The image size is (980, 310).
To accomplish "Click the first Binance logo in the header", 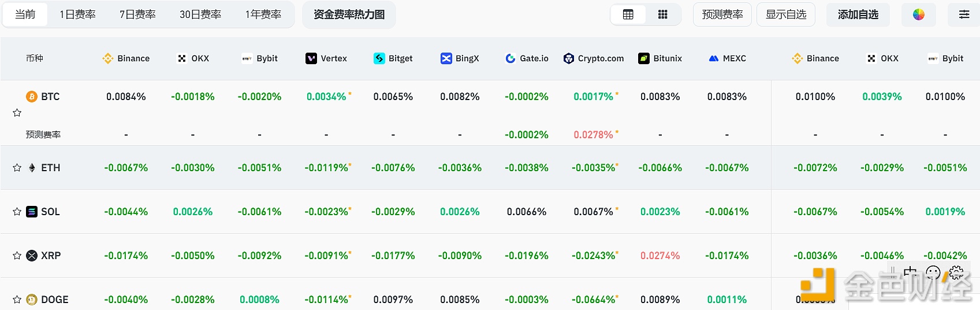I will pyautogui.click(x=108, y=58).
